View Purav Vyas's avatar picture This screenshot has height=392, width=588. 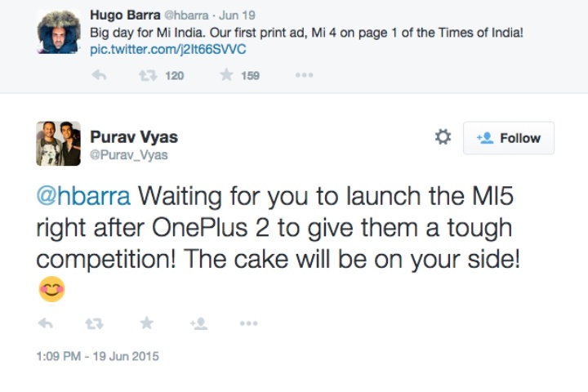58,144
